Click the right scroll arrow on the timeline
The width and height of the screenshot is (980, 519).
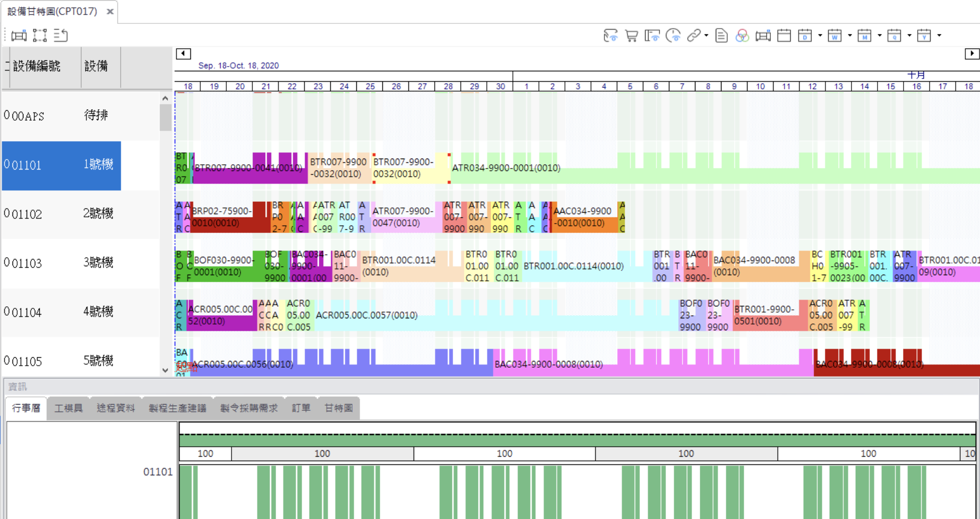pos(972,54)
